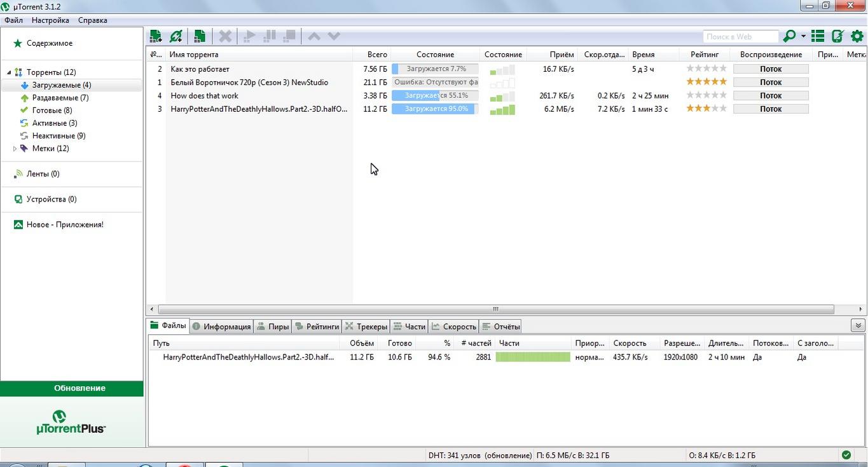This screenshot has height=467, width=868.
Task: Select Готовые (8) category
Action: point(52,110)
